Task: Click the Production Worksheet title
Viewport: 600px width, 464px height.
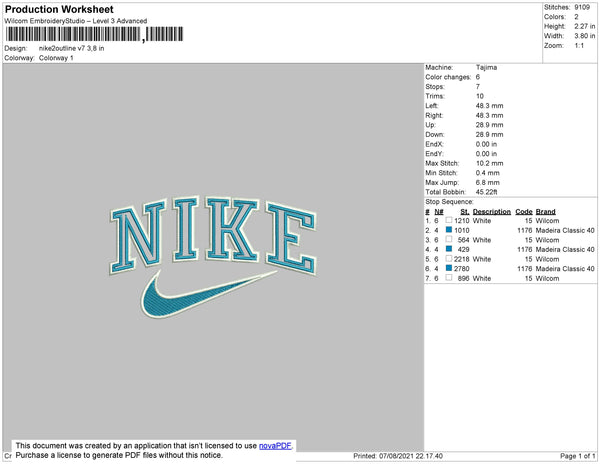Action: click(59, 9)
